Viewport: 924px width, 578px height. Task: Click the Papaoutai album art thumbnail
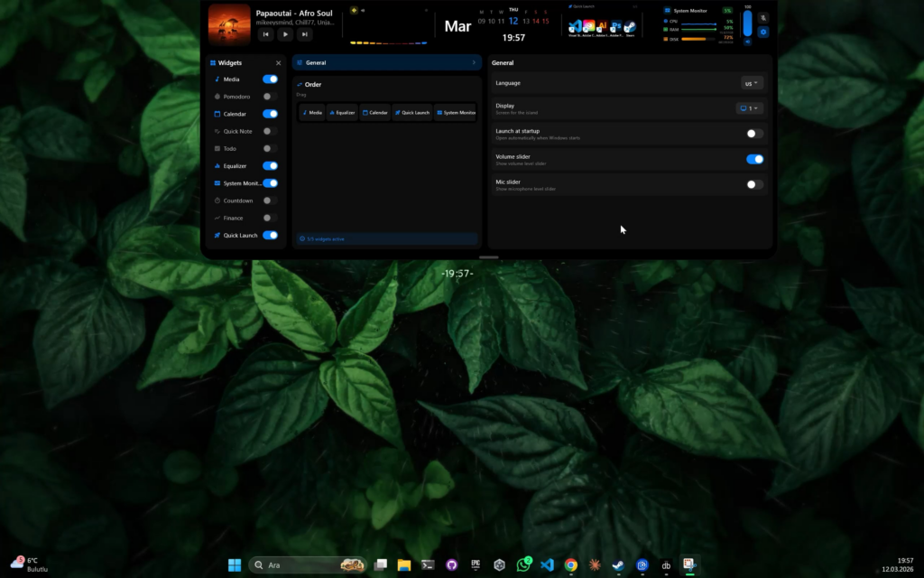click(229, 24)
